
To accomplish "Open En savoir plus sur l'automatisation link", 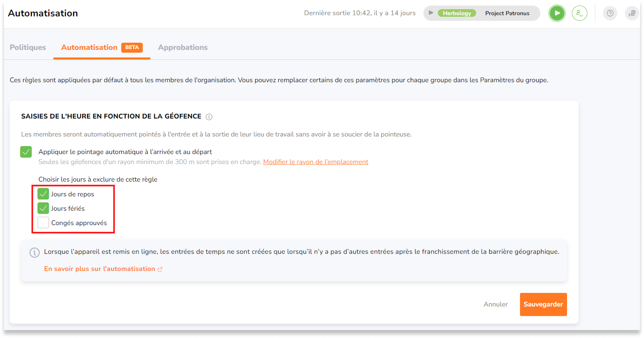I will click(99, 269).
